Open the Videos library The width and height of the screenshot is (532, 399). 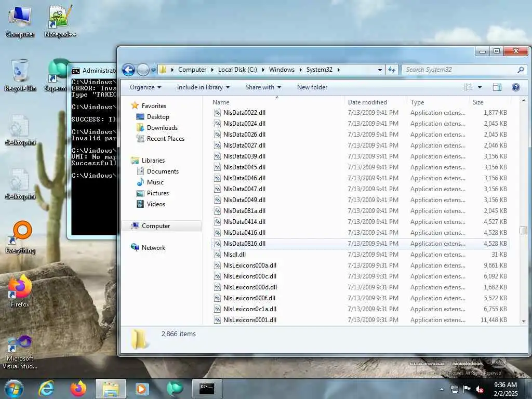(156, 204)
